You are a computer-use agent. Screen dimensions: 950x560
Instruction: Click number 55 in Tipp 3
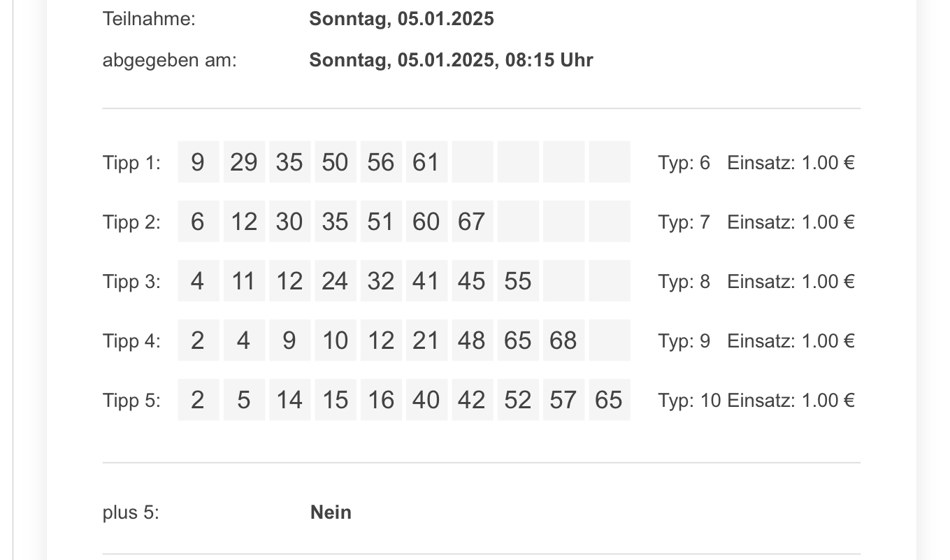[x=518, y=281]
